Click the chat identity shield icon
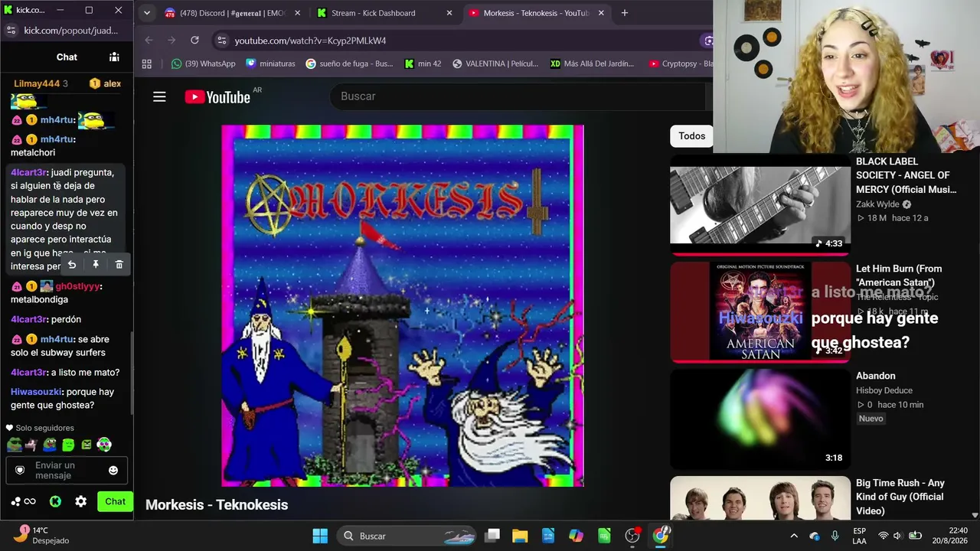The height and width of the screenshot is (551, 980). tap(20, 470)
